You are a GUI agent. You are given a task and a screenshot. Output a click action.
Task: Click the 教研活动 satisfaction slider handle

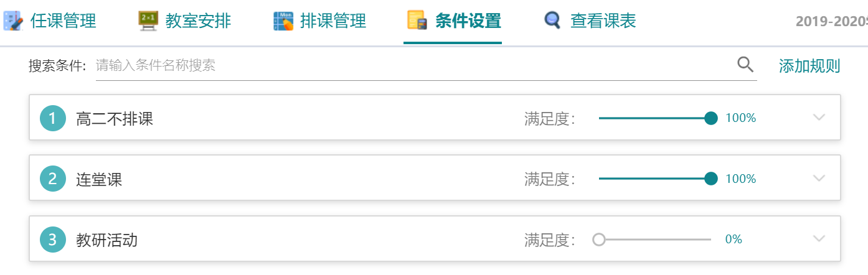click(599, 240)
